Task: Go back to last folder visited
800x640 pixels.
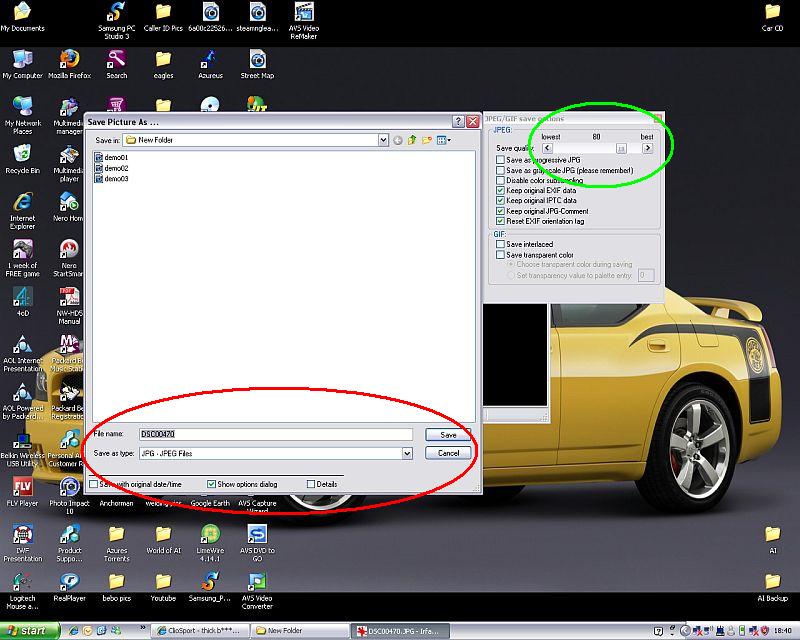Action: (x=398, y=140)
